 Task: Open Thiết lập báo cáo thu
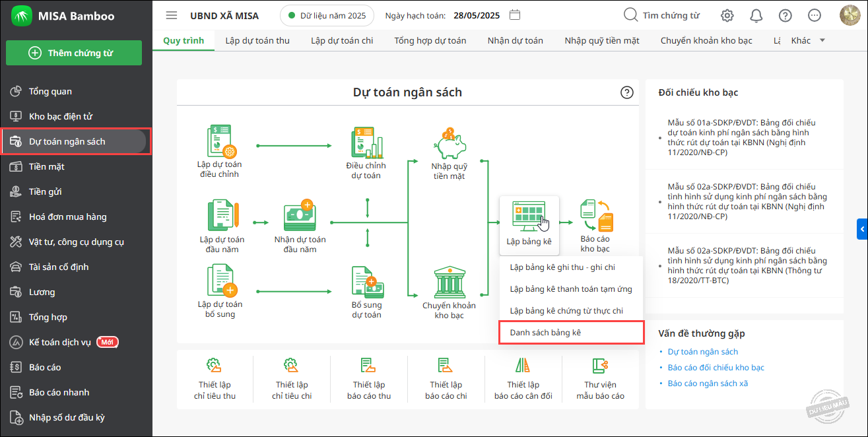(369, 378)
